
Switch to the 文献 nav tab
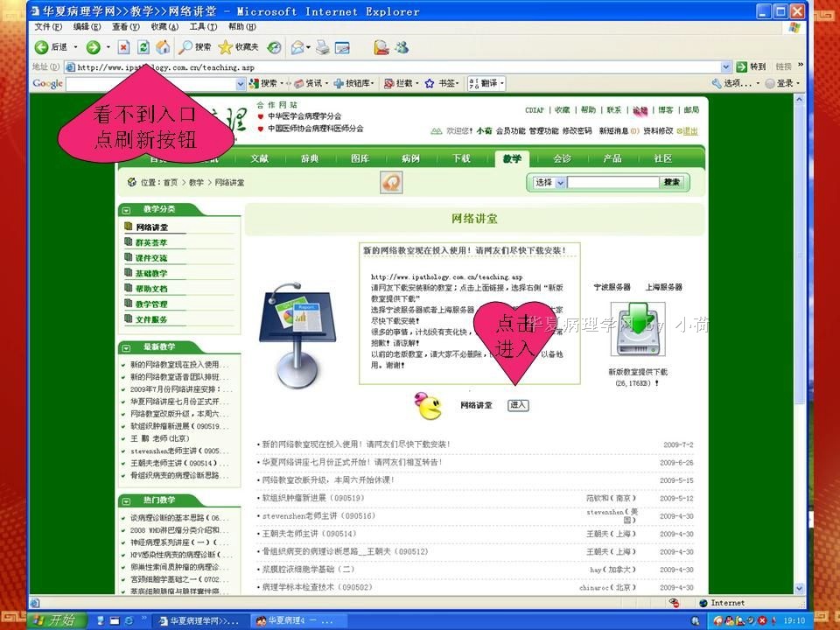259,158
